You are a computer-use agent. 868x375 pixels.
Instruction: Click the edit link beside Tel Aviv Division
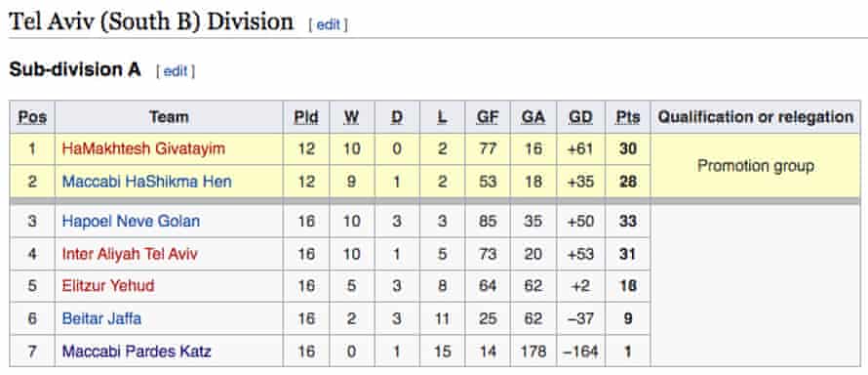(x=329, y=25)
